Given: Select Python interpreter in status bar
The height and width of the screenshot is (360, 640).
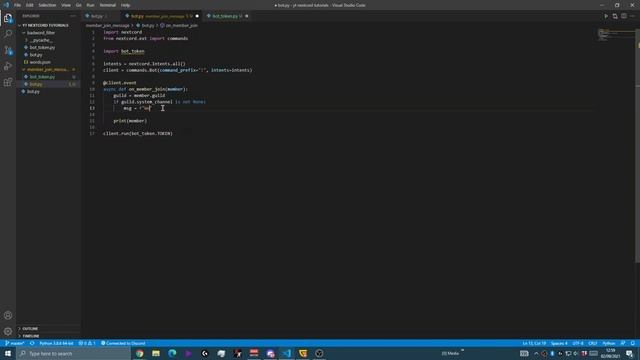Looking at the screenshot, I should point(56,343).
